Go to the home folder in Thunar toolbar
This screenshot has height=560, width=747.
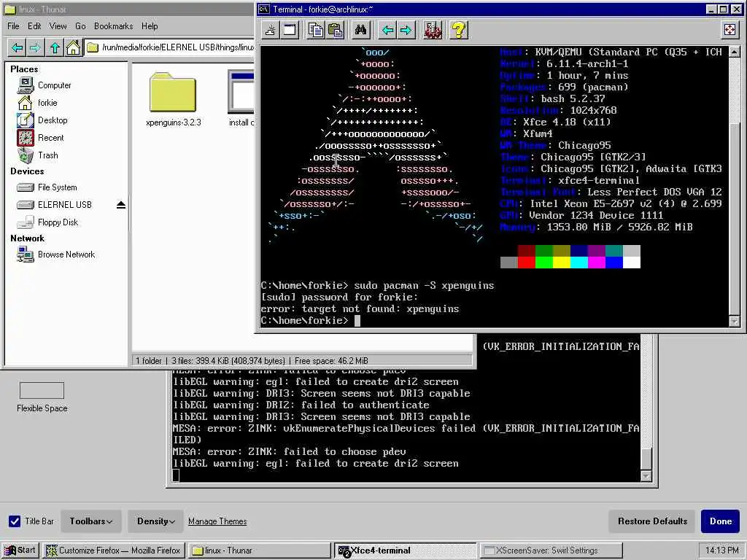tap(73, 47)
